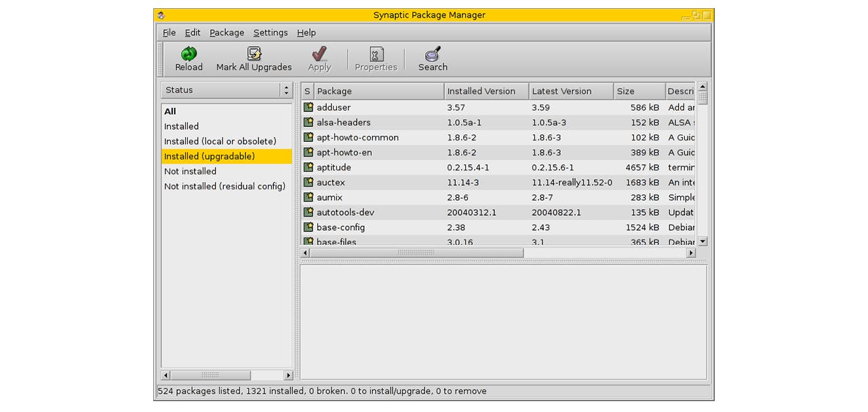Select the 'Not installed' filter
The height and width of the screenshot is (412, 868).
click(x=191, y=172)
